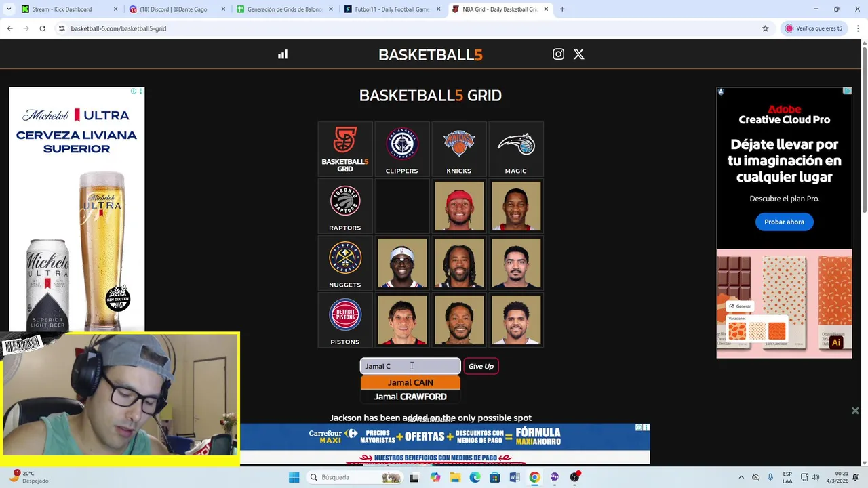
Task: Open the statistics bar chart icon
Action: click(283, 54)
